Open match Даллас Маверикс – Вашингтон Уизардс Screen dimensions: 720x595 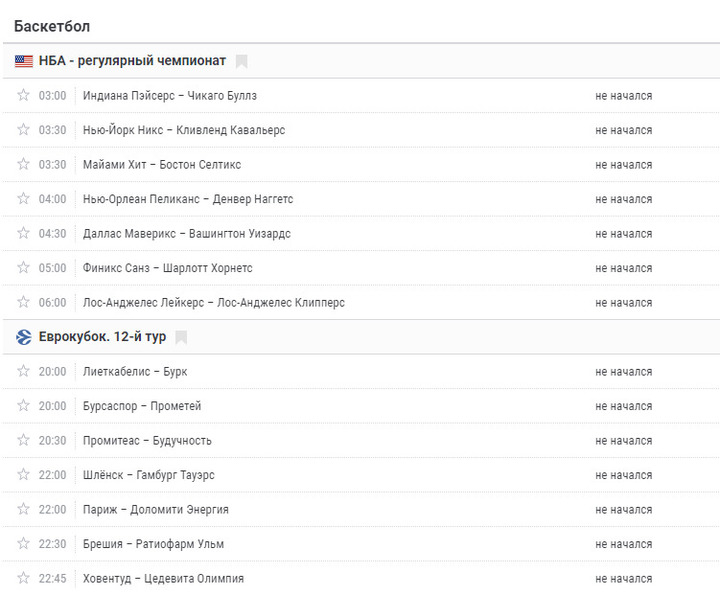[186, 233]
